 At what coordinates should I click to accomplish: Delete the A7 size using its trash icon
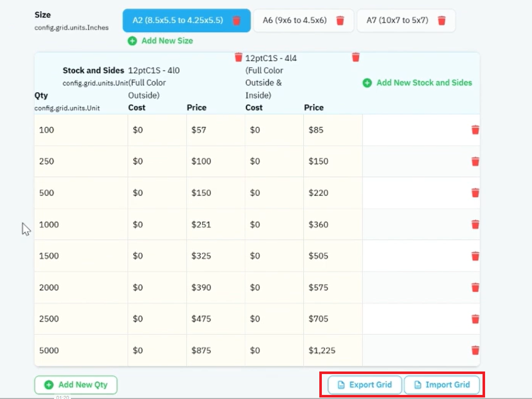click(x=441, y=21)
